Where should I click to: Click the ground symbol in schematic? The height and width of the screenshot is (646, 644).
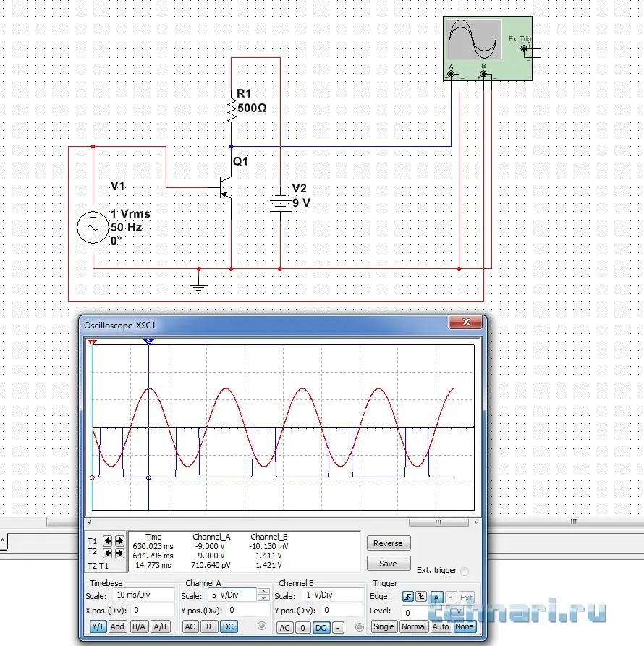click(x=198, y=286)
